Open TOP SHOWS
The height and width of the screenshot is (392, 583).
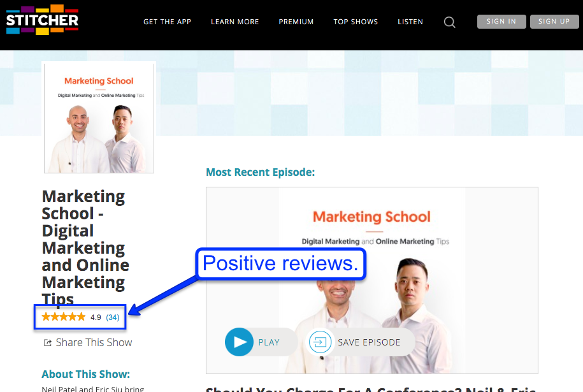point(356,22)
